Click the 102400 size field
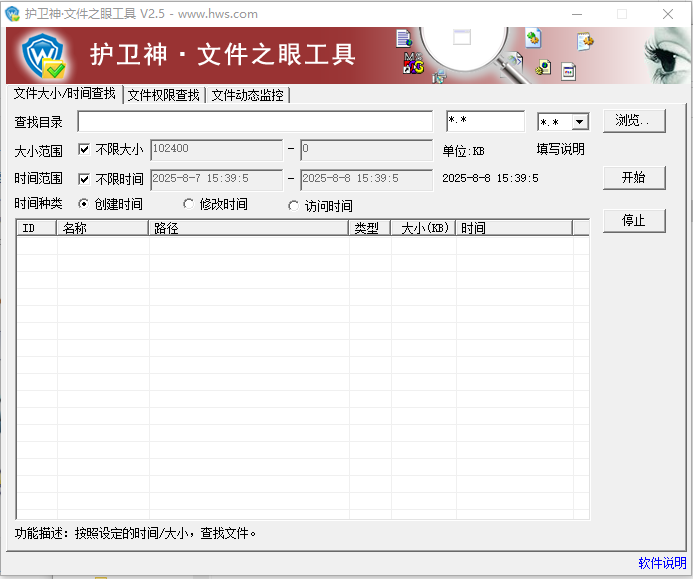The height and width of the screenshot is (579, 693). coord(217,150)
